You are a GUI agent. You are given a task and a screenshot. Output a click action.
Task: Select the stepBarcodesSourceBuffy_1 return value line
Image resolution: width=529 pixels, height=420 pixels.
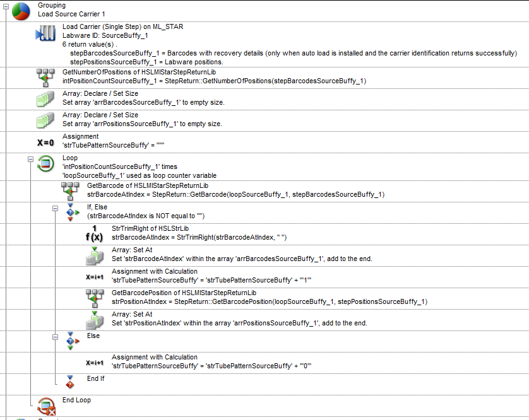click(294, 53)
